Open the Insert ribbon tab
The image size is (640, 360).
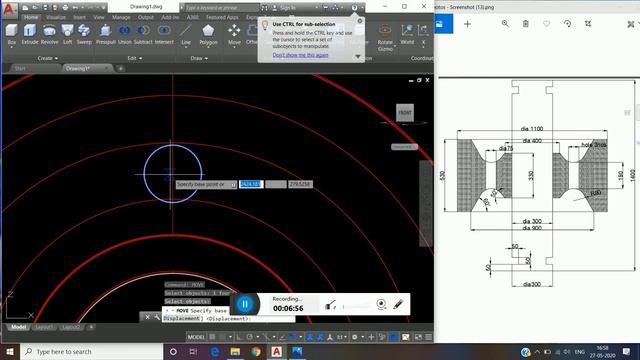coord(80,17)
